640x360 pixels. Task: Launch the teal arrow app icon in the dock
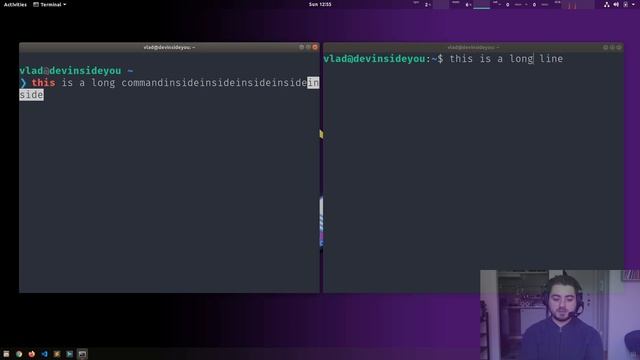tap(70, 354)
